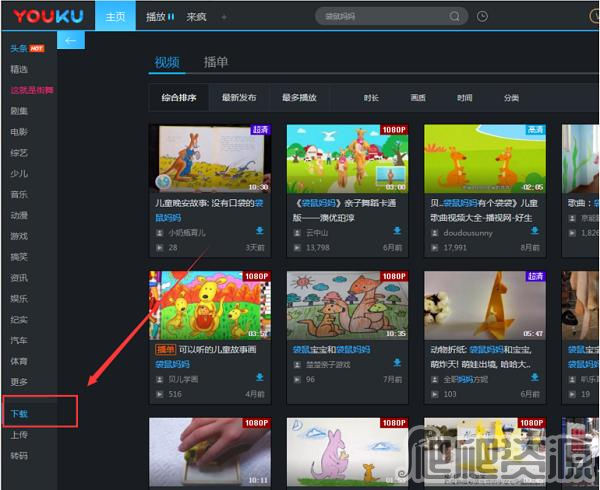Viewport: 600px width, 490px height.
Task: Open 汽车 category in the sidebar
Action: (x=19, y=340)
